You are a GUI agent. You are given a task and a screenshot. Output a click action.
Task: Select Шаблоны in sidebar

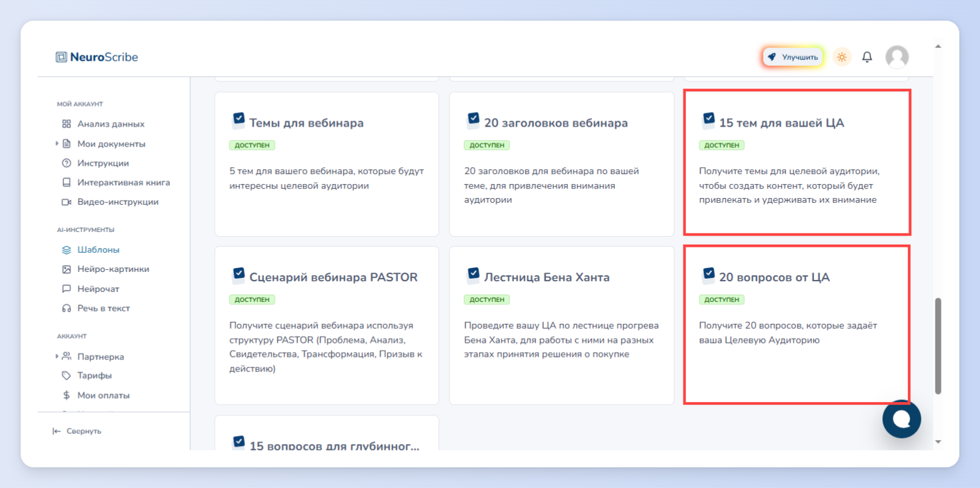click(x=99, y=250)
